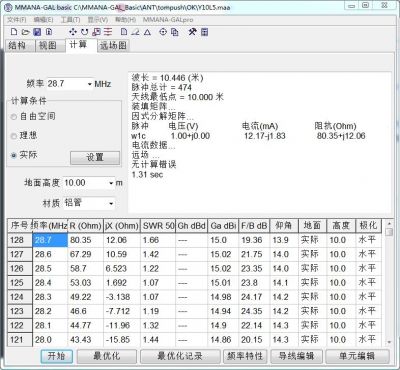Click the 导线编辑 button
This screenshot has height=370, width=400.
coord(296,356)
